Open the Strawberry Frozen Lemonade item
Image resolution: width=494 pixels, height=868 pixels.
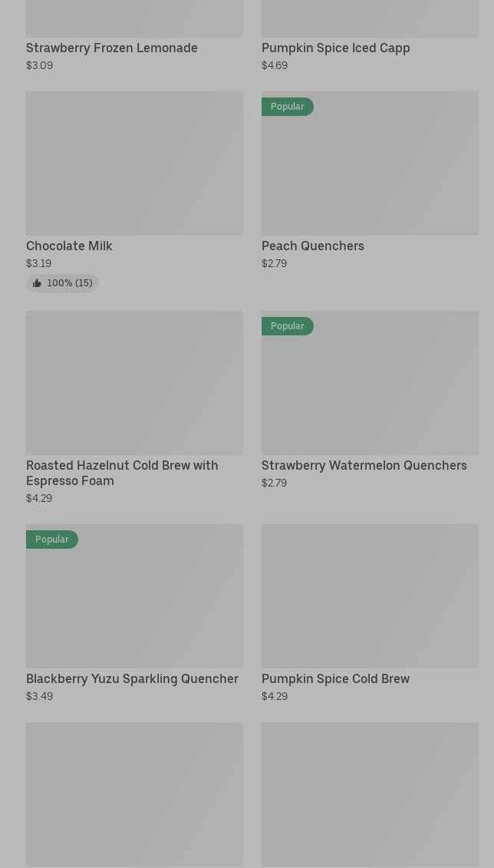[112, 48]
